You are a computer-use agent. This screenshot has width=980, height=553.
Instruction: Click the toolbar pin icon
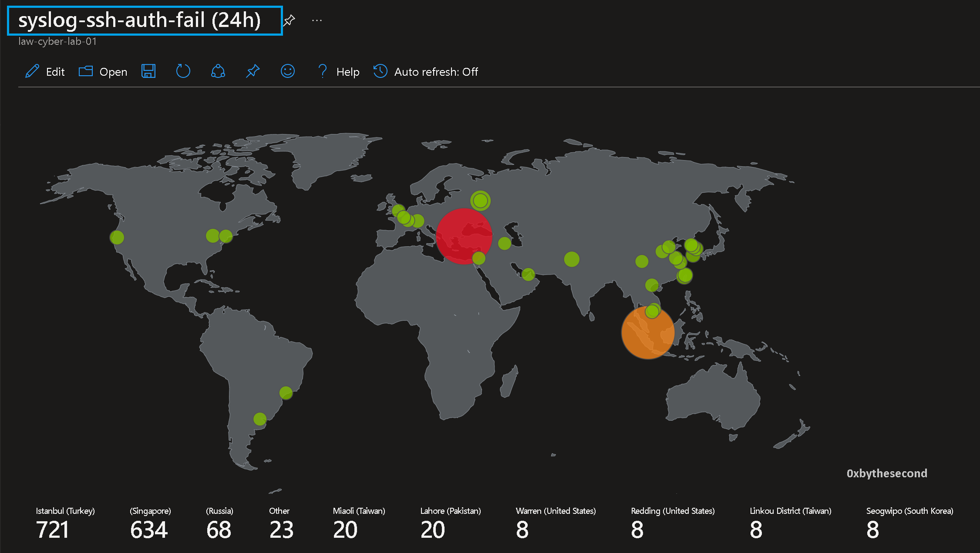(253, 71)
